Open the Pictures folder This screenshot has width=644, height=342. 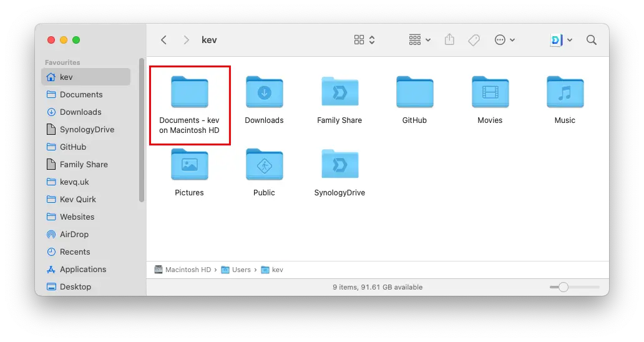click(189, 165)
